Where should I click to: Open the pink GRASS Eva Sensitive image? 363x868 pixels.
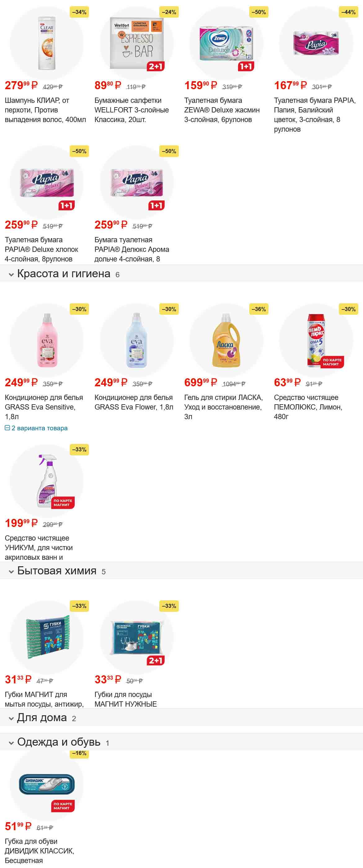[x=47, y=340]
